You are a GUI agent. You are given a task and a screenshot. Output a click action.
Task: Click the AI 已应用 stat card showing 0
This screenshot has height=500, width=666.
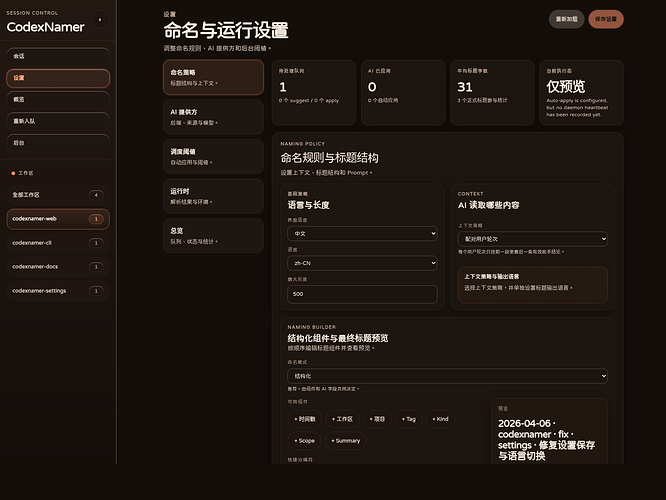click(x=403, y=93)
